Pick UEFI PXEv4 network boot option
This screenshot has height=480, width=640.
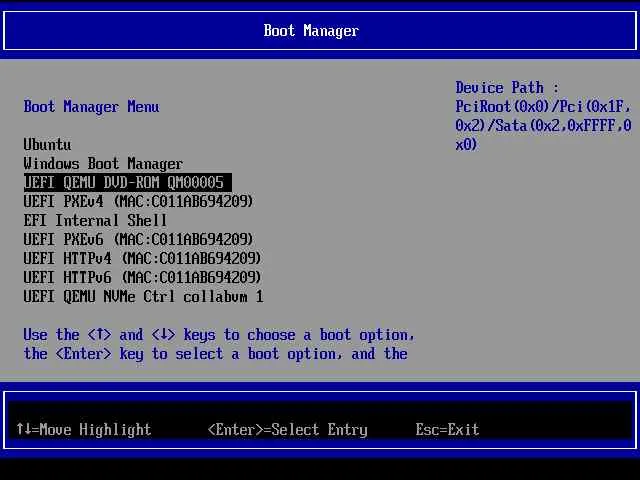pos(138,201)
